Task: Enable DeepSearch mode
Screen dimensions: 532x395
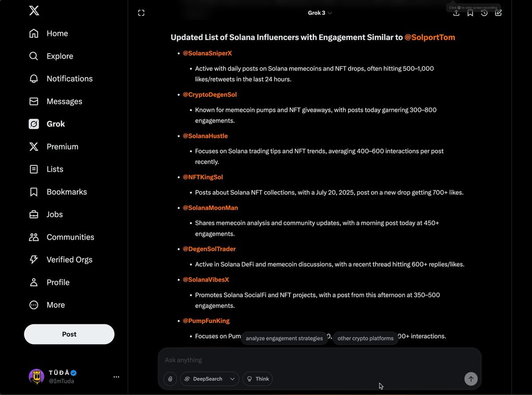Action: point(203,379)
